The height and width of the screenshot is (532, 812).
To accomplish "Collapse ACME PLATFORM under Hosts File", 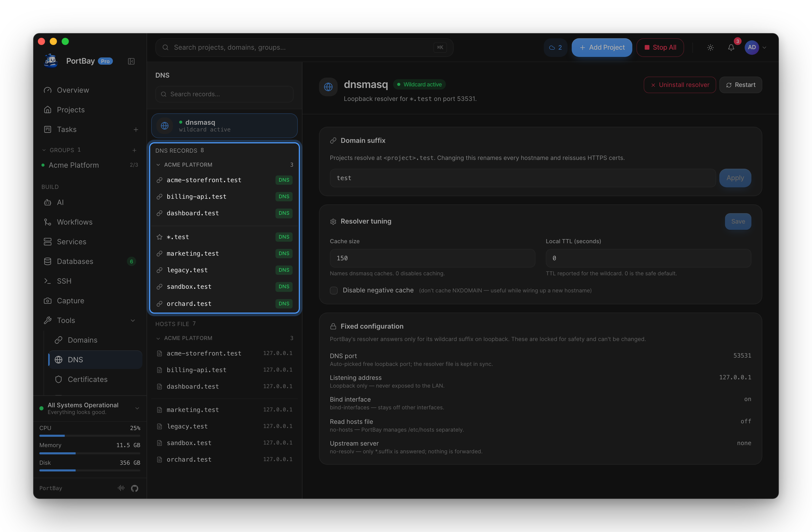I will click(x=158, y=338).
